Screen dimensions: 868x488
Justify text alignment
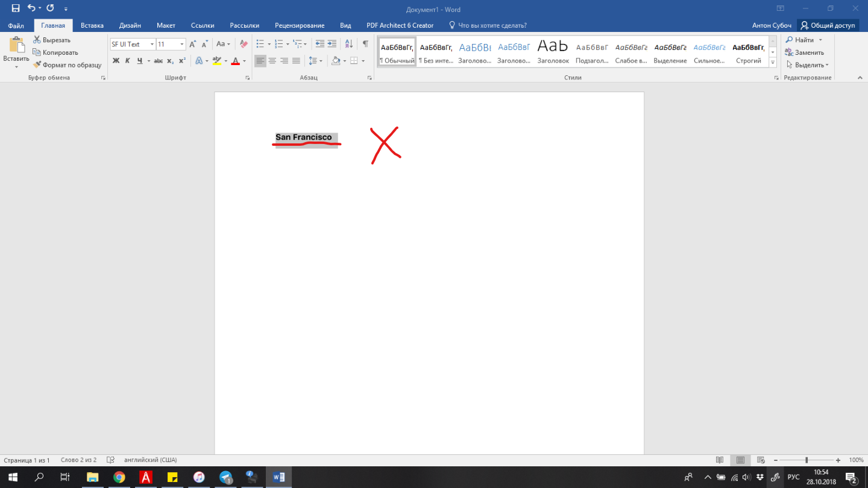296,61
